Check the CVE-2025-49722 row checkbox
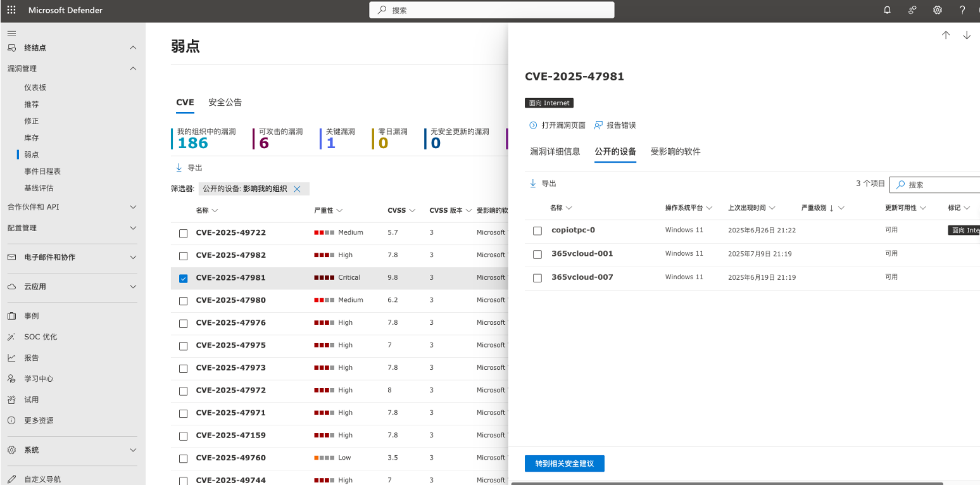Viewport: 980px width, 485px height. pos(184,234)
